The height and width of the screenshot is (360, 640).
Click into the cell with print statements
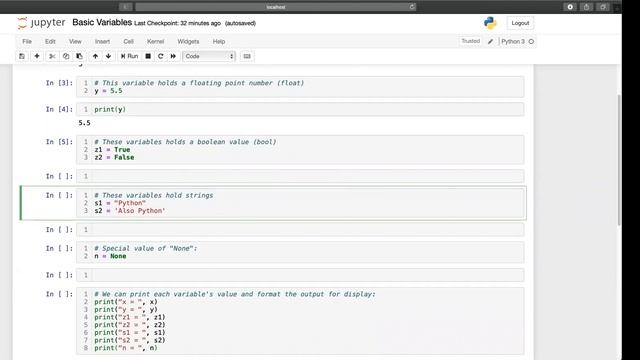(x=300, y=321)
